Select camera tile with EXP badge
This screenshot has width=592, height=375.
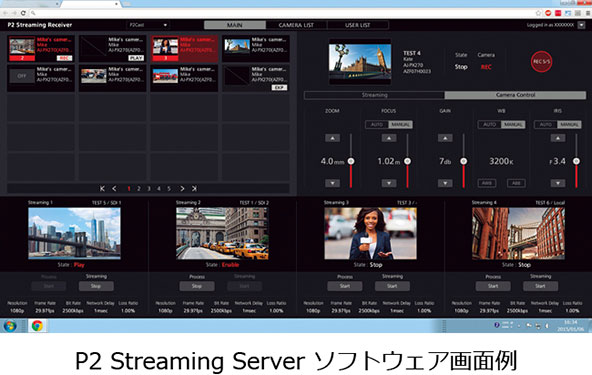pos(256,78)
